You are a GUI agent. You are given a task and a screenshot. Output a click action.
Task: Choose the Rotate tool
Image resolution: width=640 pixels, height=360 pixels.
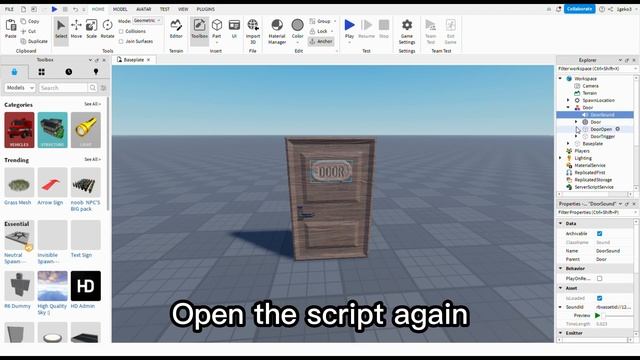(107, 29)
